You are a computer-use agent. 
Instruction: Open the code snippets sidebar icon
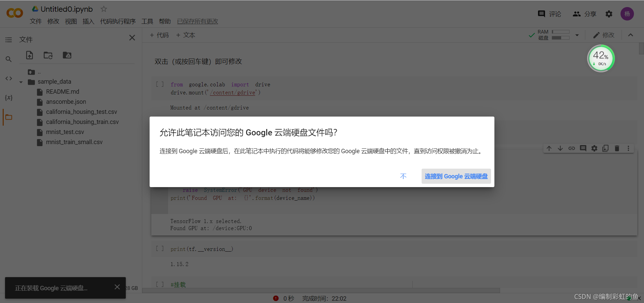click(x=9, y=78)
